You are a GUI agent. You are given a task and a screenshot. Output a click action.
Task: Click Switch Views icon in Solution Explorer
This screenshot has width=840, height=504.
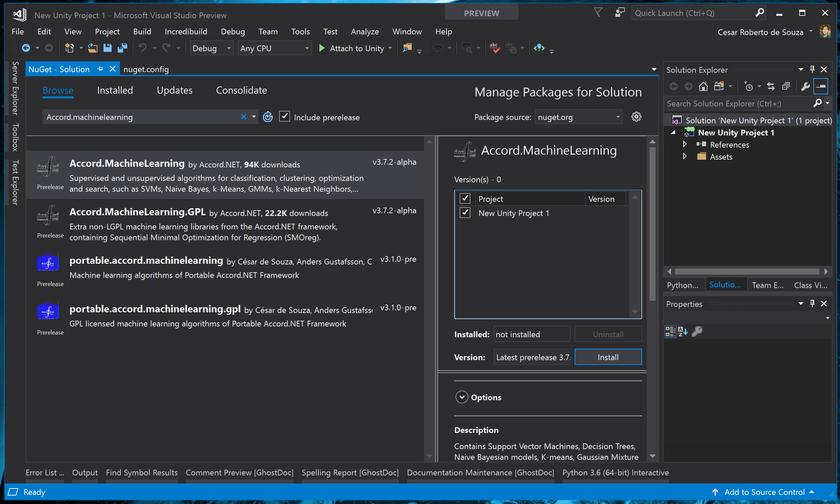719,87
